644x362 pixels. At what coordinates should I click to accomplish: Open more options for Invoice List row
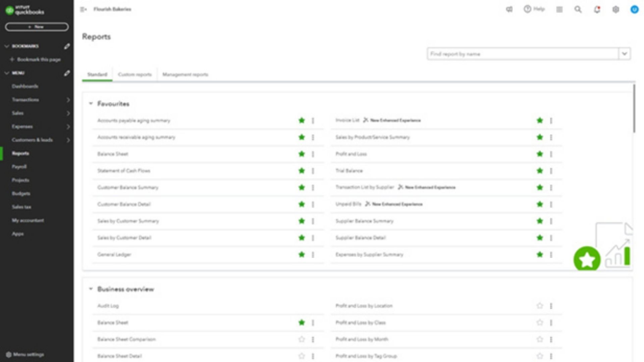click(x=551, y=121)
